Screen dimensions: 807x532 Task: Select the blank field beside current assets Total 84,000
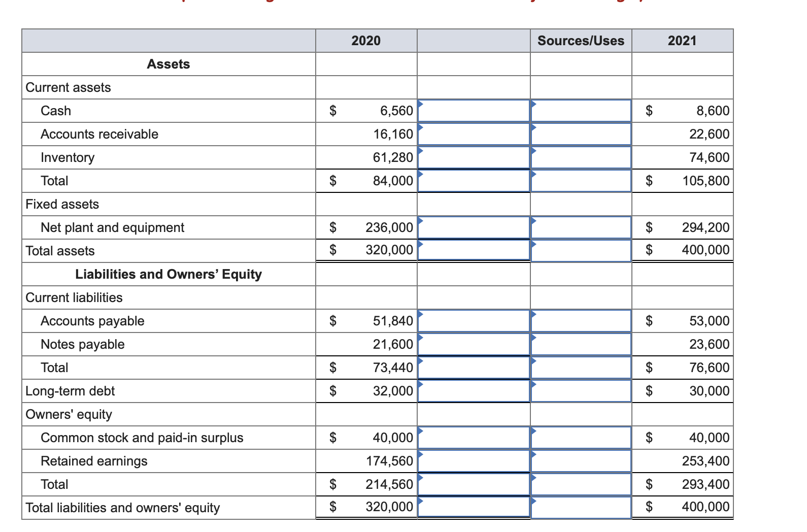click(x=474, y=181)
